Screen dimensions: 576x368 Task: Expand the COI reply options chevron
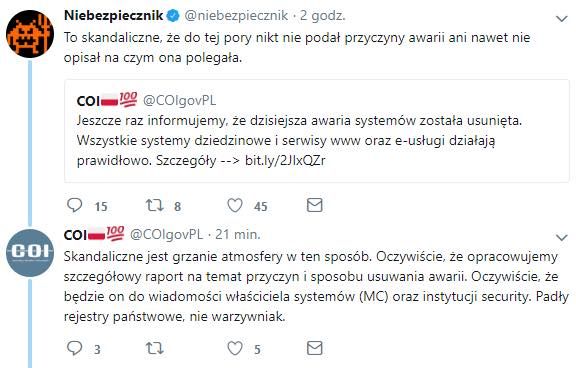(x=562, y=238)
